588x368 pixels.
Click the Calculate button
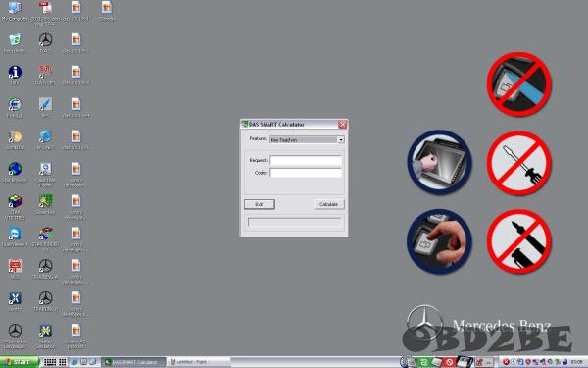328,204
